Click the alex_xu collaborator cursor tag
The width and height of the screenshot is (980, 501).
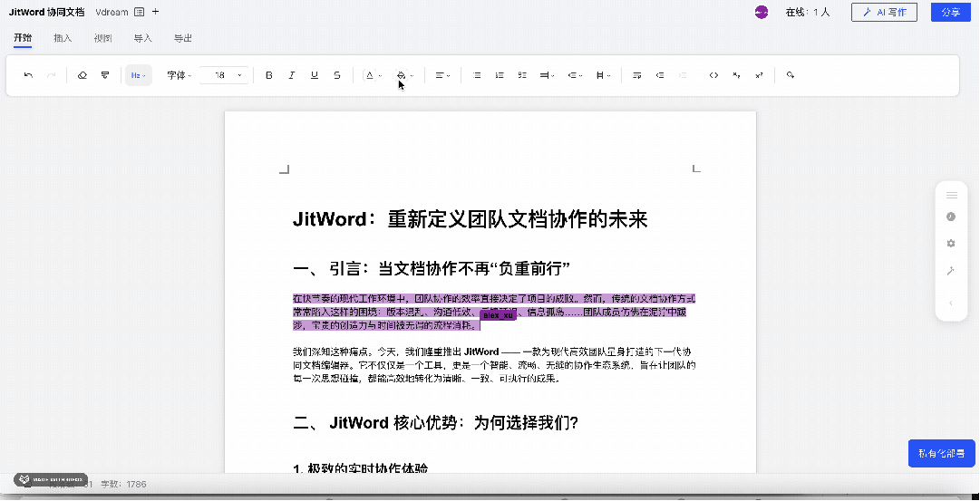[x=498, y=316]
